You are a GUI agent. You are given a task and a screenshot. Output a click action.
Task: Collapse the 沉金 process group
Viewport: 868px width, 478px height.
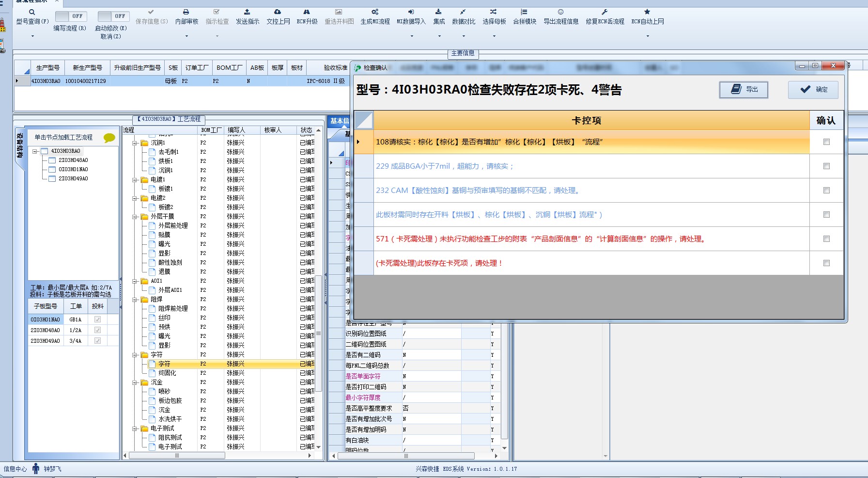pos(135,382)
